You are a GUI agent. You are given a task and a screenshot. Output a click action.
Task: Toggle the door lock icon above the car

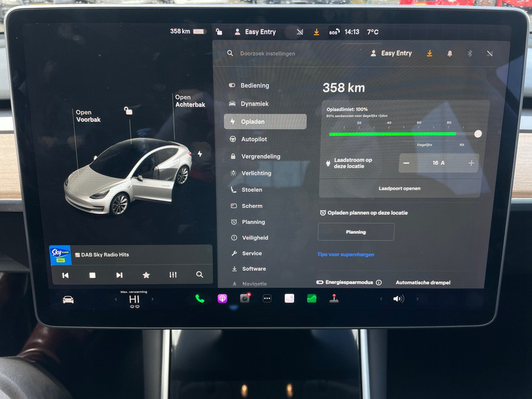pyautogui.click(x=128, y=111)
